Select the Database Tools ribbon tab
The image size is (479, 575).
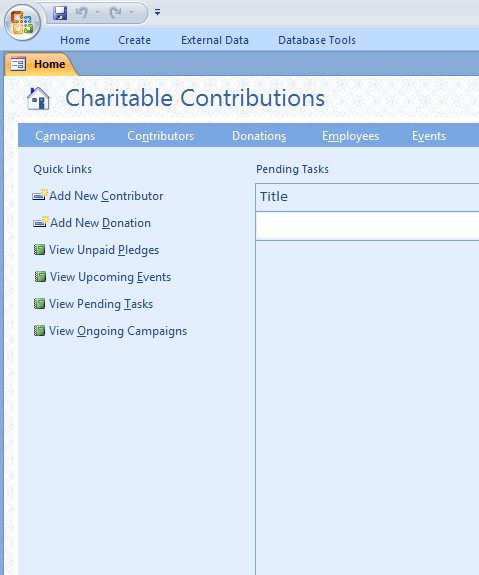tap(317, 40)
